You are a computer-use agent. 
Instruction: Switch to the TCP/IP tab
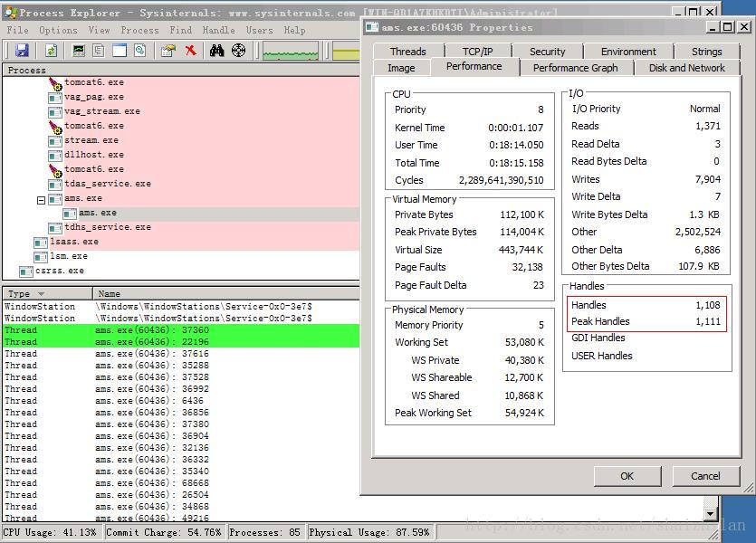pyautogui.click(x=477, y=51)
